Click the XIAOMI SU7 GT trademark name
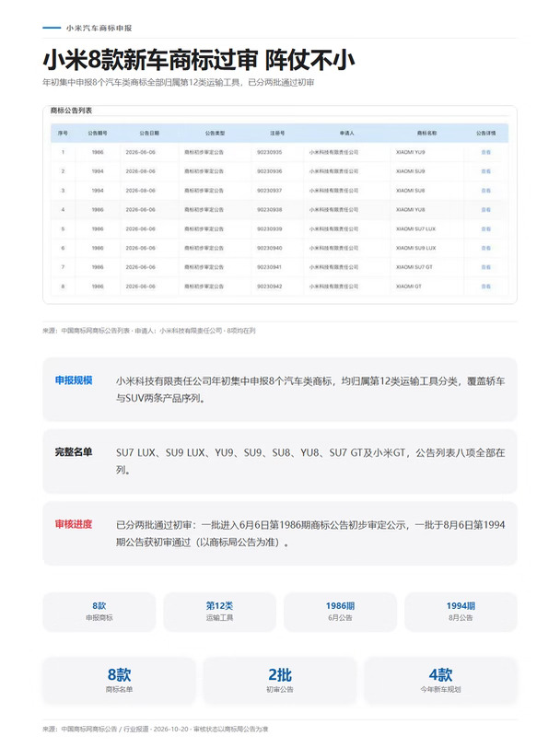This screenshot has height=748, width=560. tap(414, 267)
